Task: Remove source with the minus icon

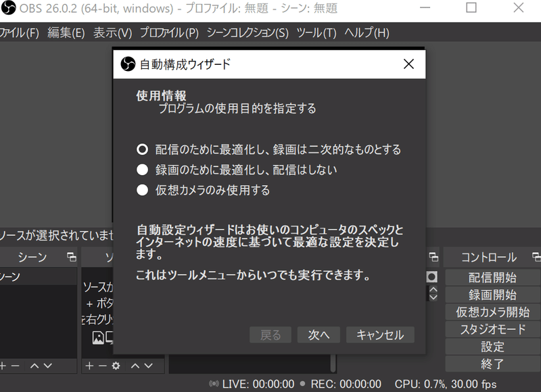Action: 103,366
